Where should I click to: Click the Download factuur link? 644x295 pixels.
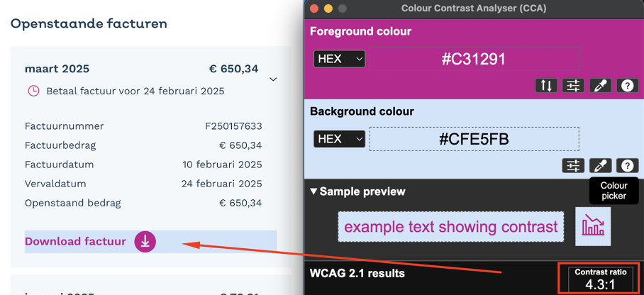(75, 241)
